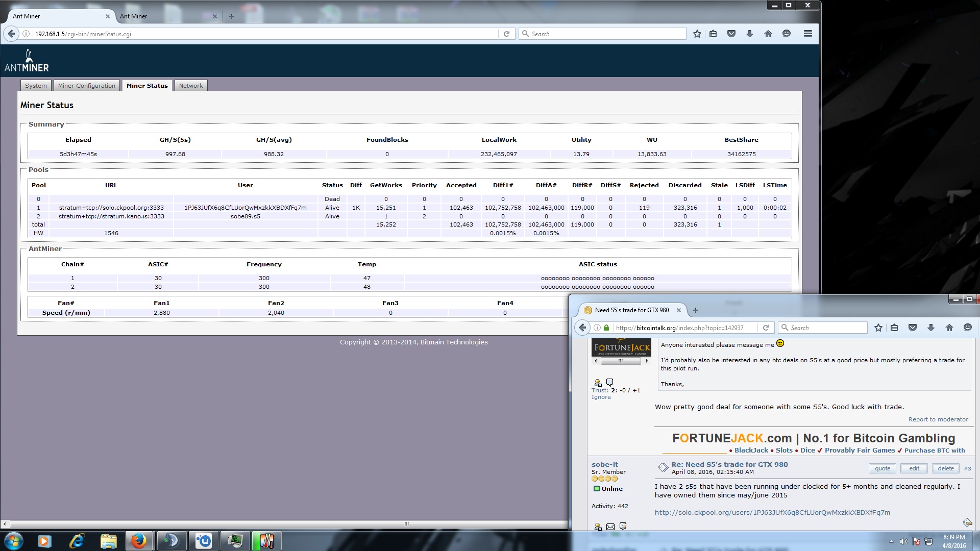Image resolution: width=980 pixels, height=551 pixels.
Task: Click the envelope email icon under sobe-it
Action: coord(610,527)
